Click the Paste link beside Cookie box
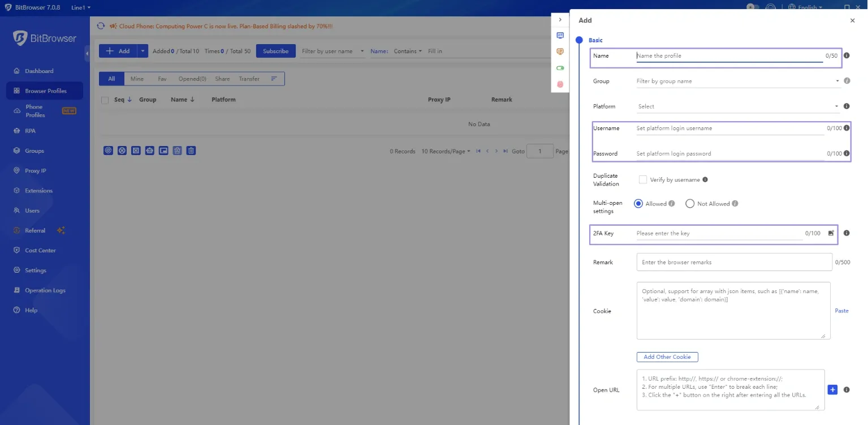The width and height of the screenshot is (868, 425). tap(841, 311)
